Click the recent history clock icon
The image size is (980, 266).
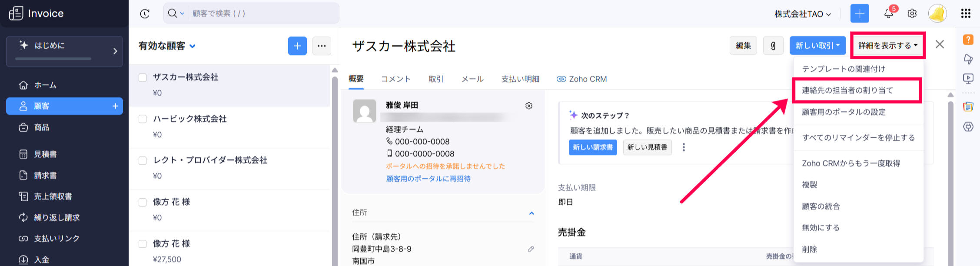click(x=145, y=13)
